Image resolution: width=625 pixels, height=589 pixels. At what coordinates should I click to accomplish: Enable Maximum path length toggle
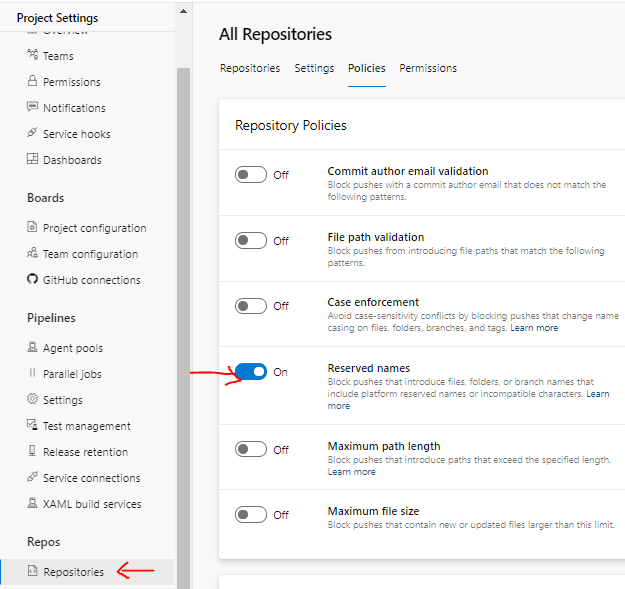click(x=251, y=450)
